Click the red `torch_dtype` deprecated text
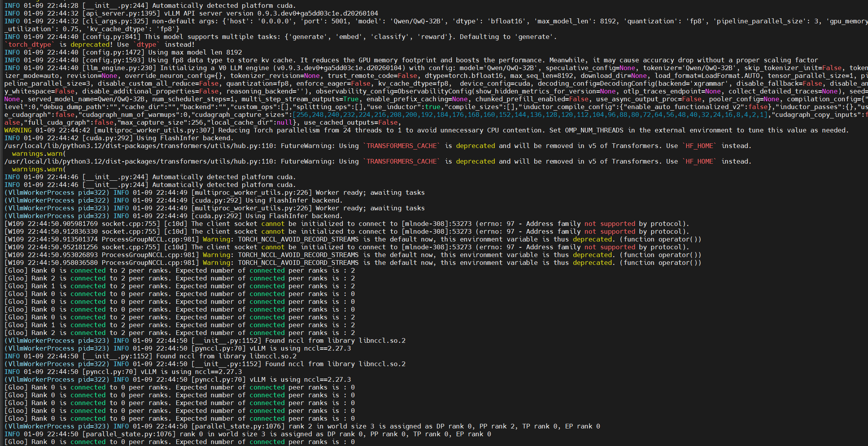Screen dimensions: 868x446 point(29,44)
